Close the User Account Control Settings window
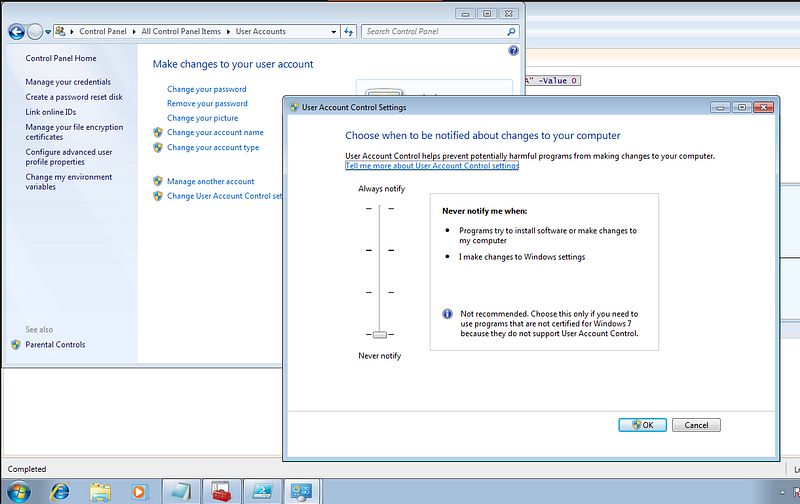Image resolution: width=800 pixels, height=504 pixels. point(763,107)
